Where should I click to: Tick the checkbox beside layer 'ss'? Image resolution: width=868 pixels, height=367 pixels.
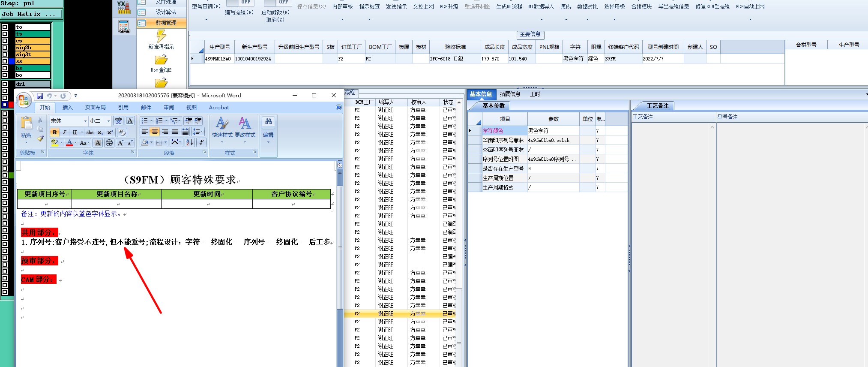tap(5, 61)
